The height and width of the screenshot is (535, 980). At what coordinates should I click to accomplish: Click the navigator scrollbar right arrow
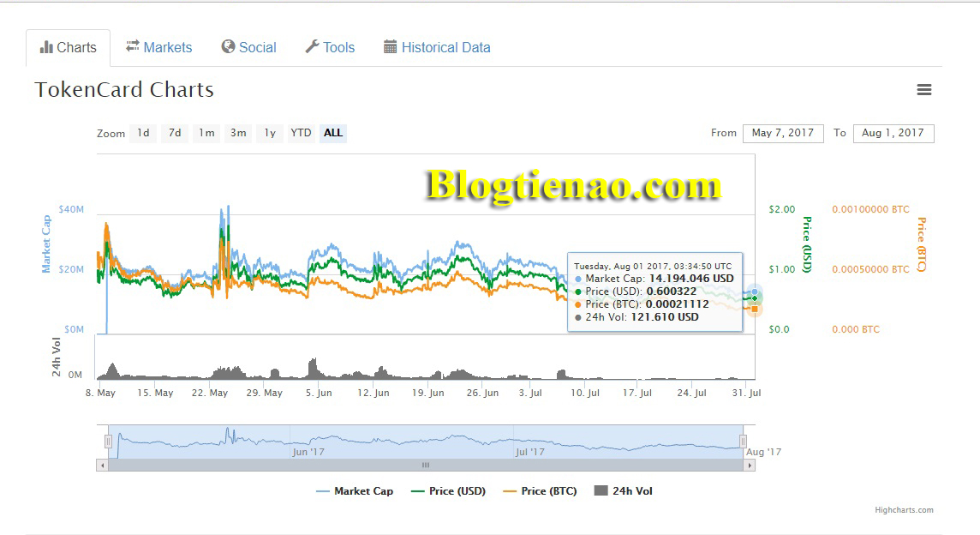[x=750, y=466]
